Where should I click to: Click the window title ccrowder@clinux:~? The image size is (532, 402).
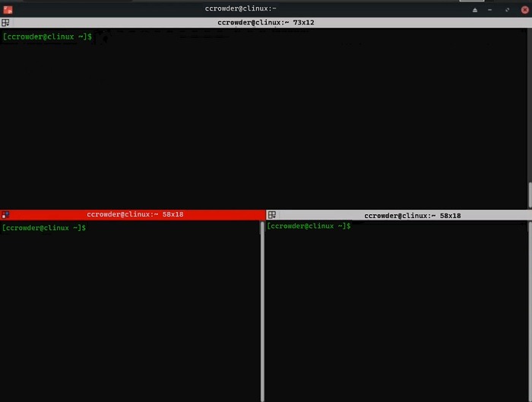(241, 8)
